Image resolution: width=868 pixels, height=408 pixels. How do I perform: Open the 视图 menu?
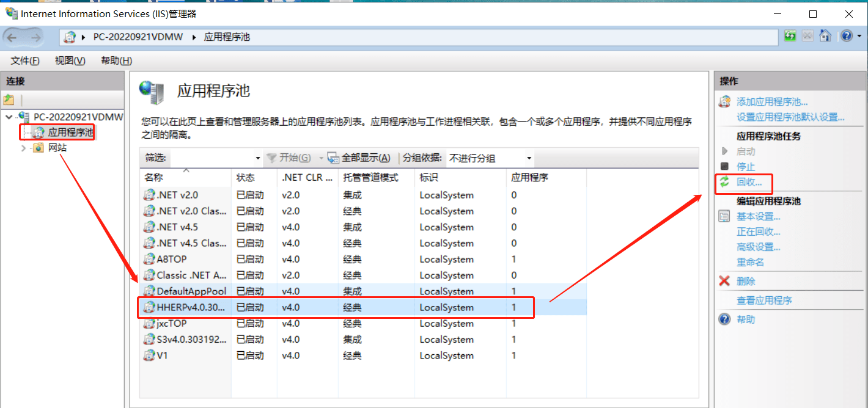[70, 60]
